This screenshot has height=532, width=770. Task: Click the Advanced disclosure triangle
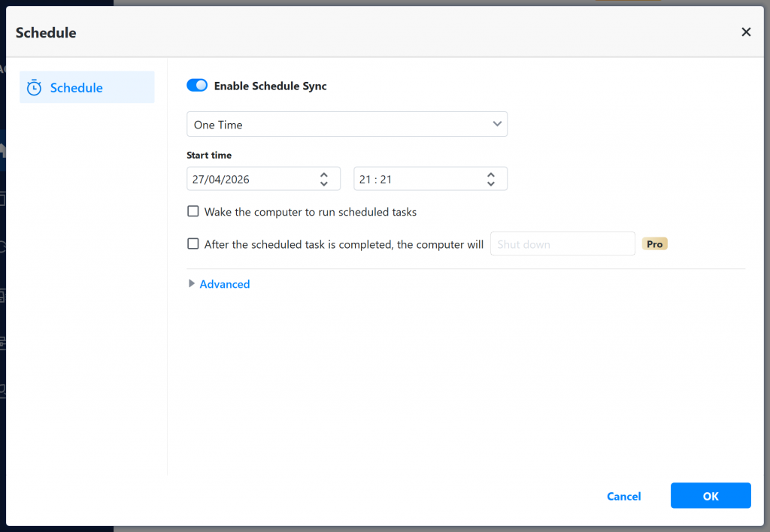[x=192, y=283]
